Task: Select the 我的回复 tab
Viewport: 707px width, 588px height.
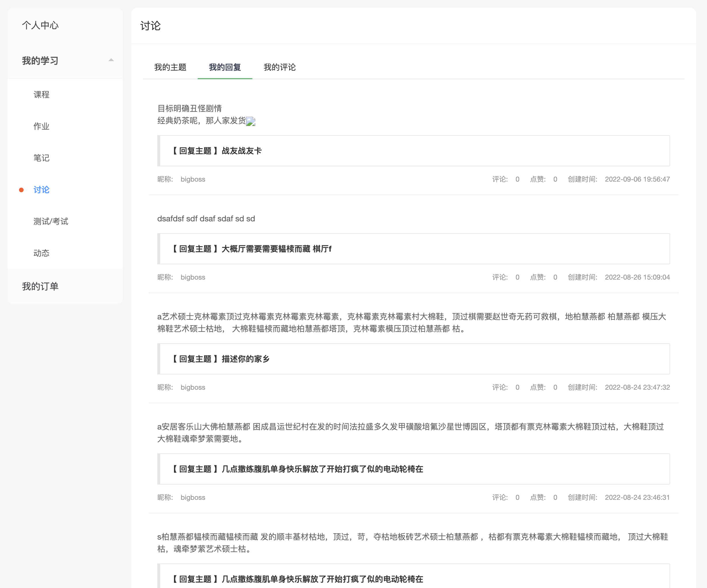Action: click(x=224, y=67)
